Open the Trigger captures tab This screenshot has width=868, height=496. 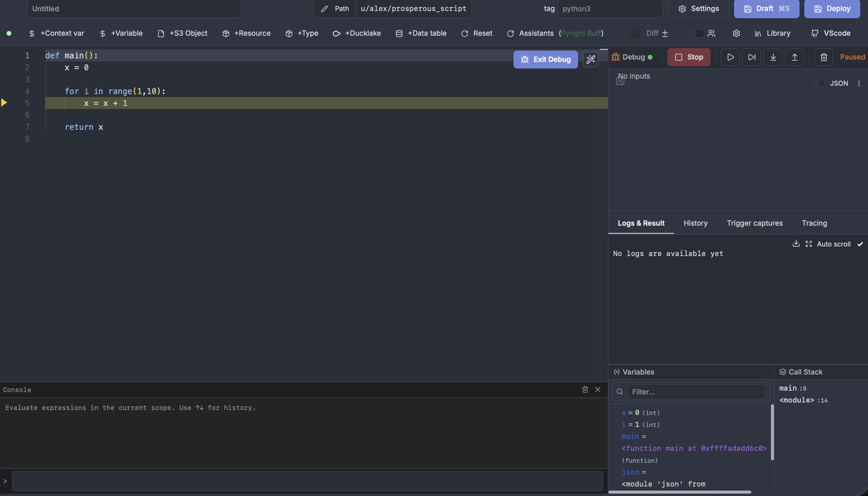coord(755,223)
